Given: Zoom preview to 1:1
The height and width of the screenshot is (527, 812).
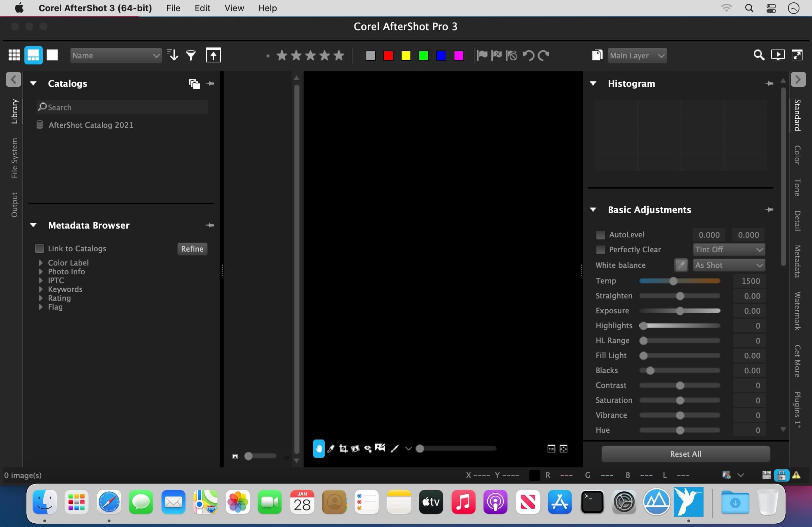Looking at the screenshot, I should pos(551,449).
